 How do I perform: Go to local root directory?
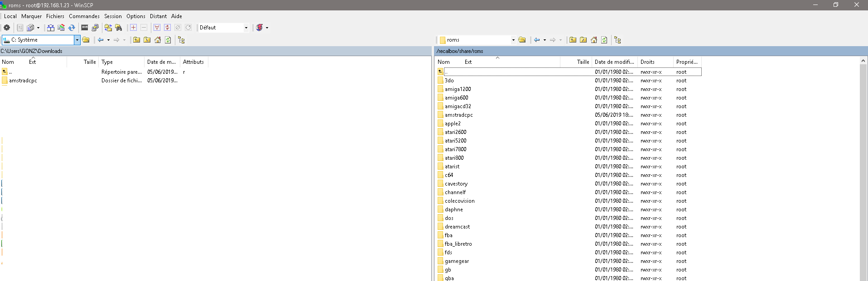(147, 40)
